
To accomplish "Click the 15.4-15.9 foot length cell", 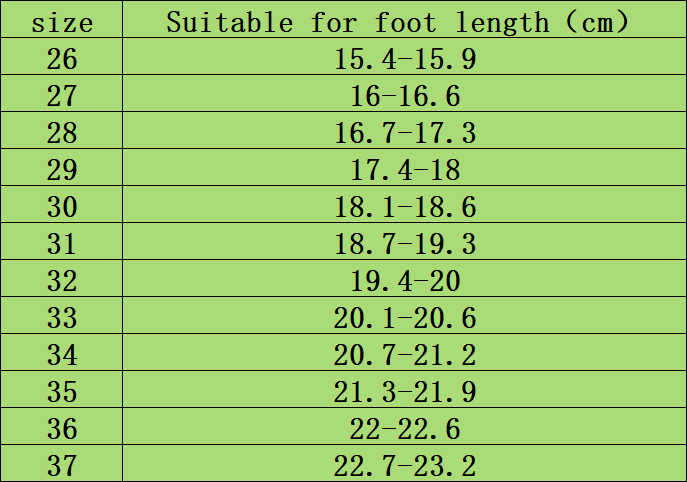I will pos(405,59).
